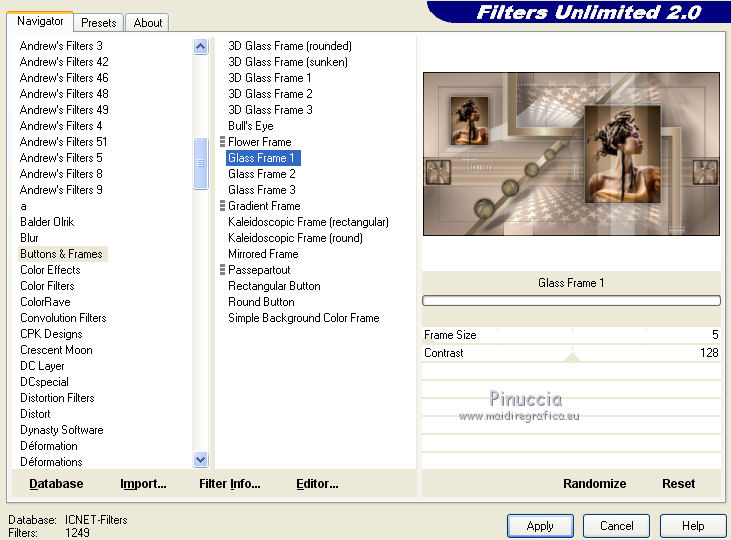
Task: Select Andrew's Filters 3 category
Action: (61, 46)
